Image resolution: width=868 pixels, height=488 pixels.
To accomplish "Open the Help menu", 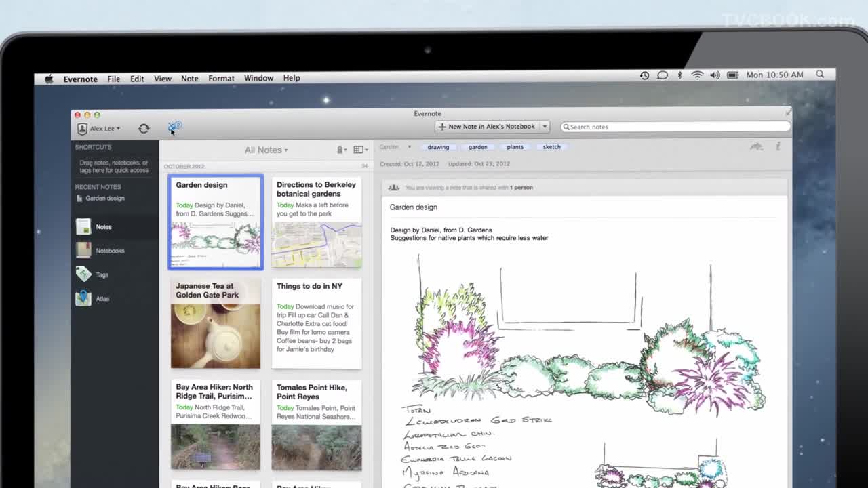I will pos(292,78).
